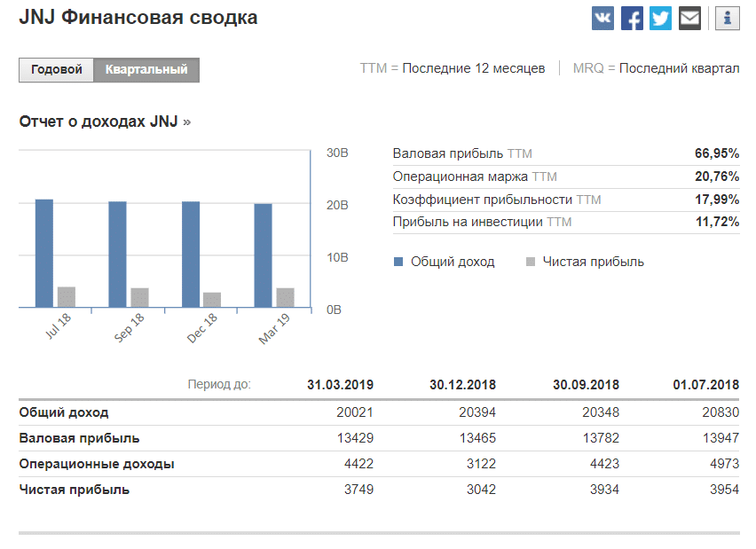Click the Валовая прибыль TTM label
The width and height of the screenshot is (756, 549).
(x=462, y=153)
